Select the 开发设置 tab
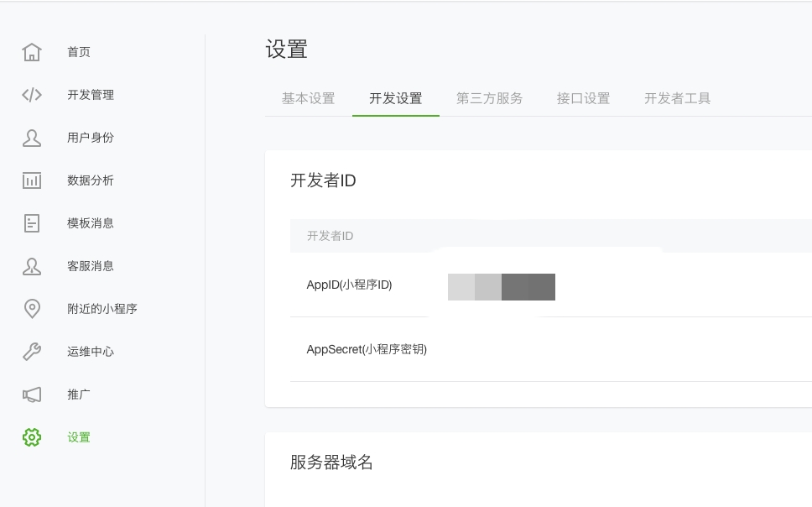 point(396,98)
